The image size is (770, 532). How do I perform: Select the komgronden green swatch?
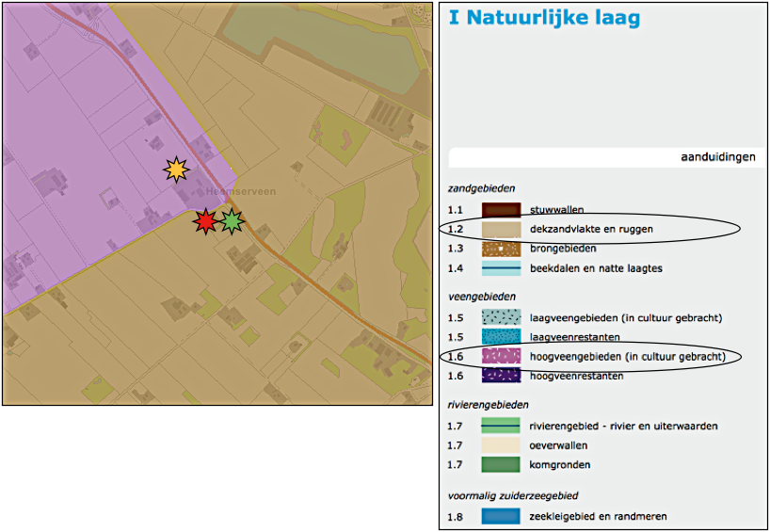pos(501,465)
